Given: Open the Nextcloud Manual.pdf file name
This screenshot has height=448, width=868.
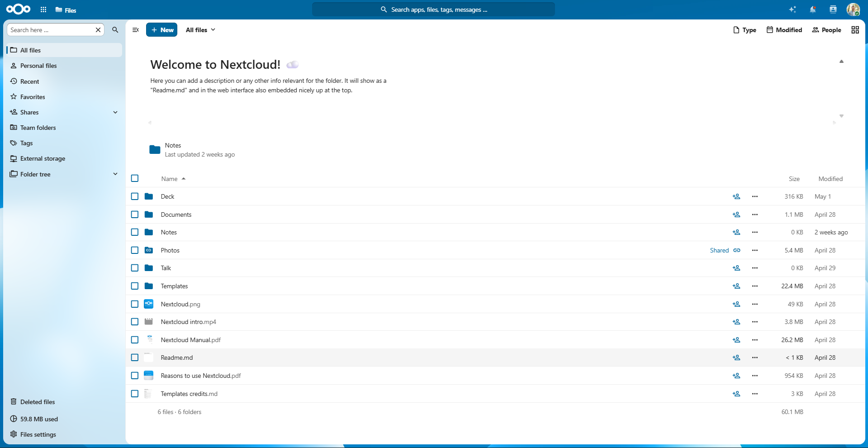Looking at the screenshot, I should [190, 340].
